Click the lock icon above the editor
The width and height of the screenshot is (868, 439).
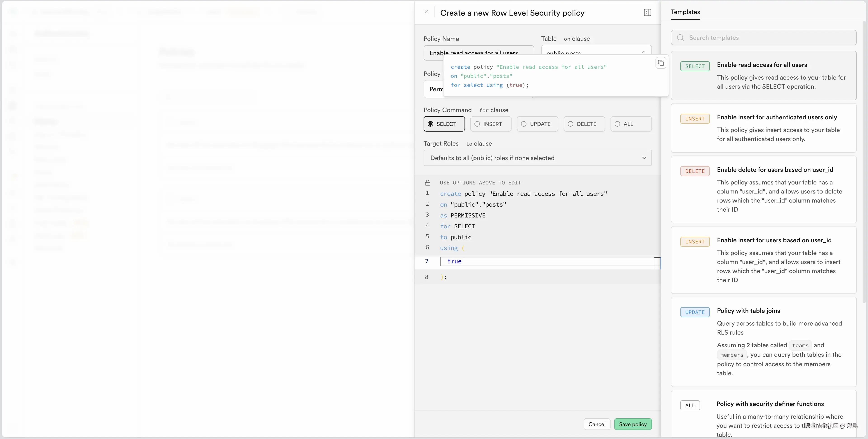428,183
